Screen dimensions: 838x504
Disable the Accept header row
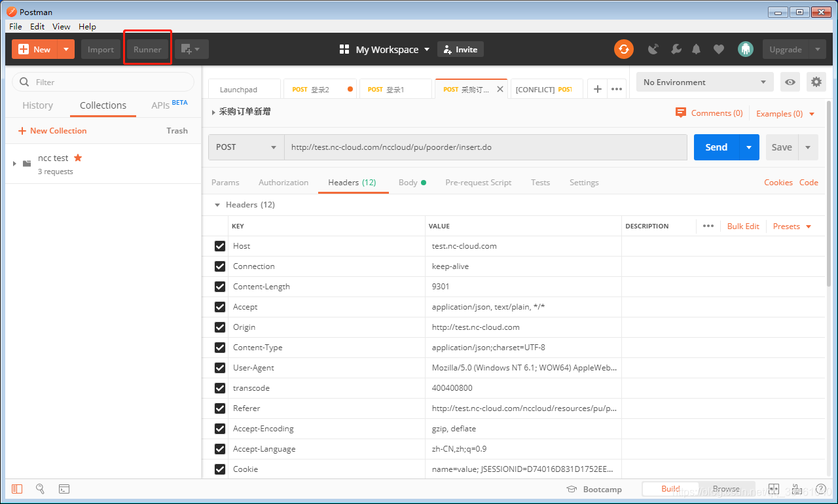coord(220,307)
